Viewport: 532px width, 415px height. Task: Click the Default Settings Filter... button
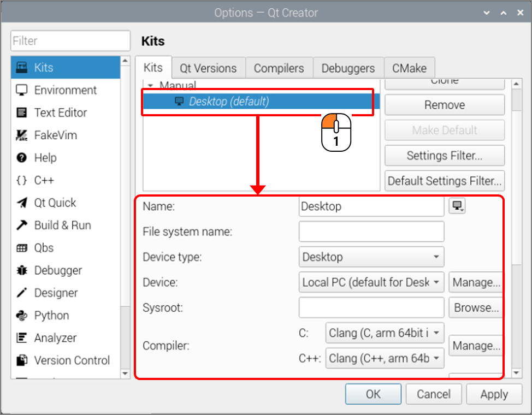click(x=445, y=181)
